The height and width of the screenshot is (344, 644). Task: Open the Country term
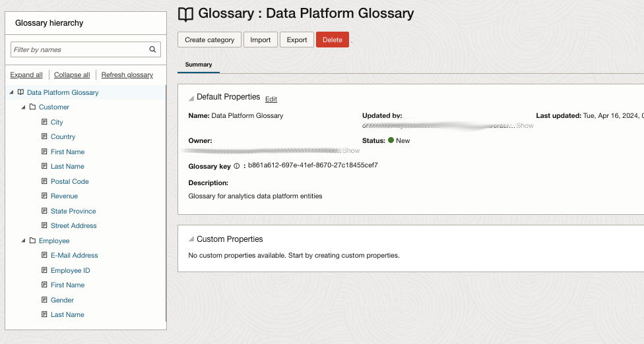(x=63, y=136)
